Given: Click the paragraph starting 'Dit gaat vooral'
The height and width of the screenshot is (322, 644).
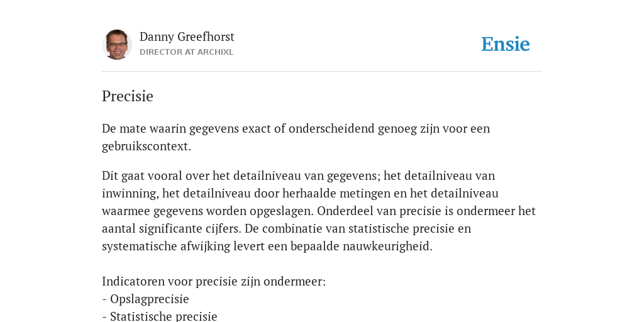Looking at the screenshot, I should point(319,211).
